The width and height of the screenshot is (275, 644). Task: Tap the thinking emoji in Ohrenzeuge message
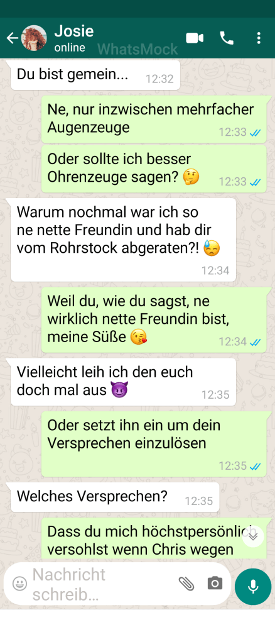click(x=191, y=177)
